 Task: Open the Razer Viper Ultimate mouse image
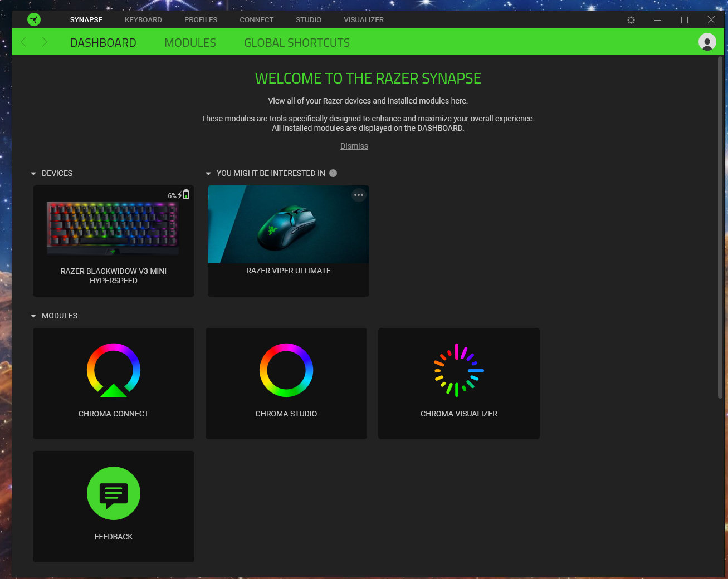click(289, 224)
